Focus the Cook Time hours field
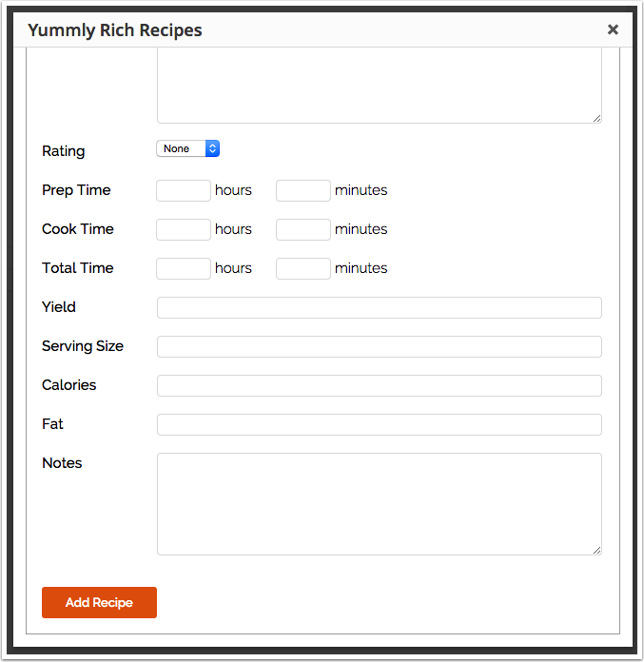 (x=184, y=229)
